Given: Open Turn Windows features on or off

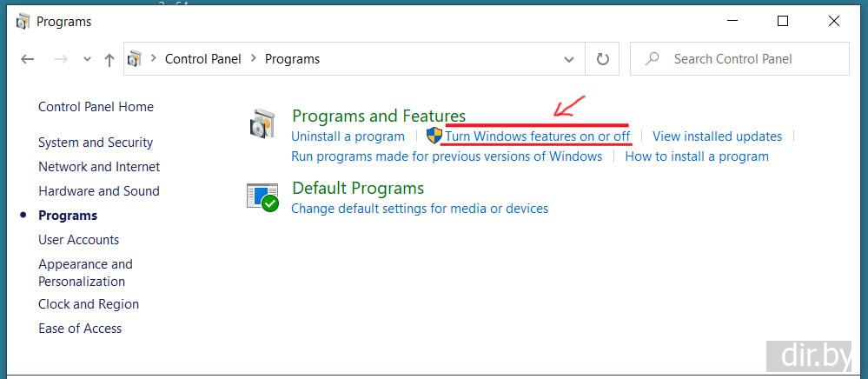Looking at the screenshot, I should point(538,136).
